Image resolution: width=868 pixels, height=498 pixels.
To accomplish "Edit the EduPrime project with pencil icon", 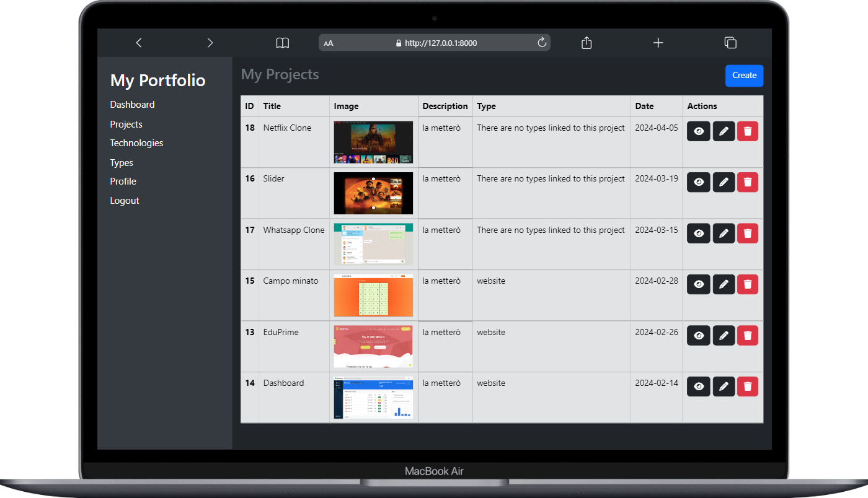I will (724, 336).
